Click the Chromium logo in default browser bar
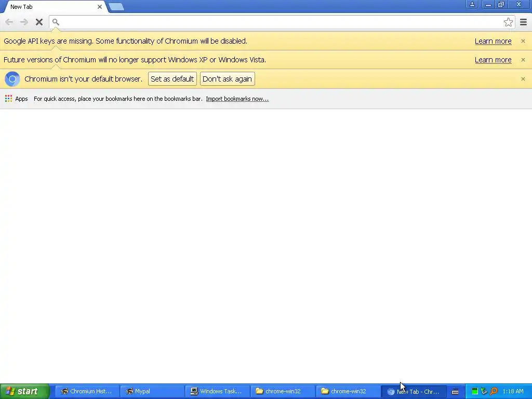 pyautogui.click(x=12, y=79)
